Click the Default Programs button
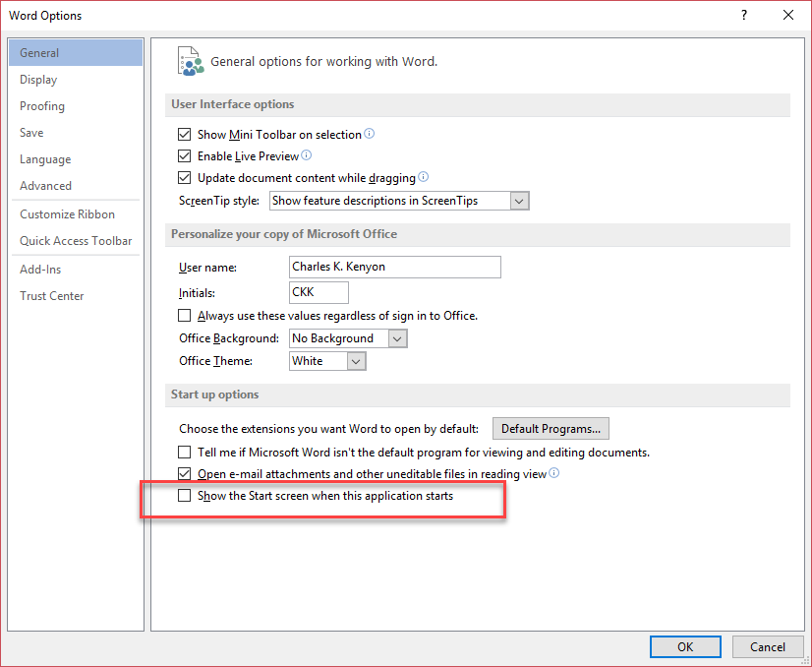812x667 pixels. 551,429
